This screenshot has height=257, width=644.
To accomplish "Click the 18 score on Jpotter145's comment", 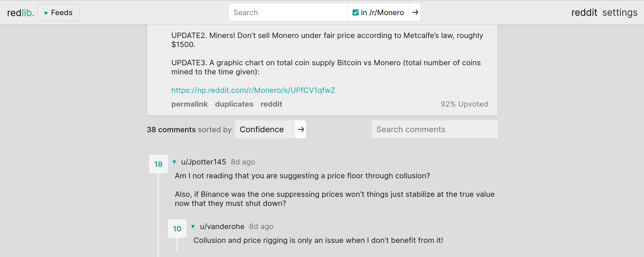I will click(158, 164).
